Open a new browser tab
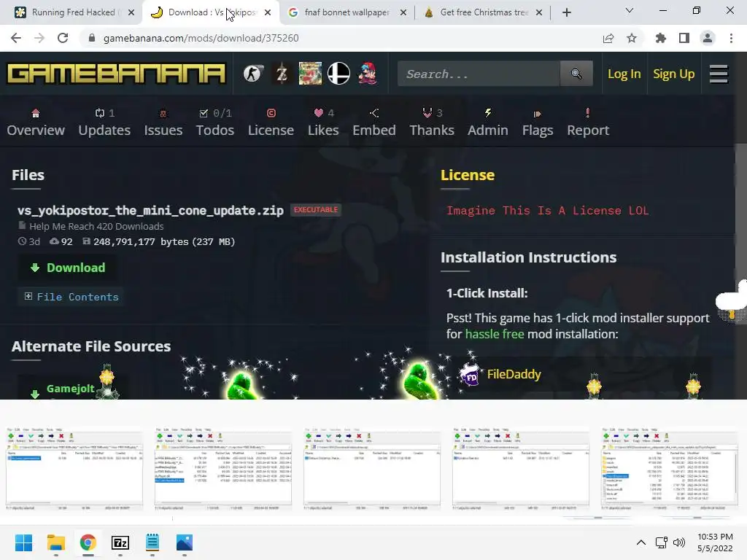Viewport: 747px width, 560px height. pyautogui.click(x=566, y=12)
